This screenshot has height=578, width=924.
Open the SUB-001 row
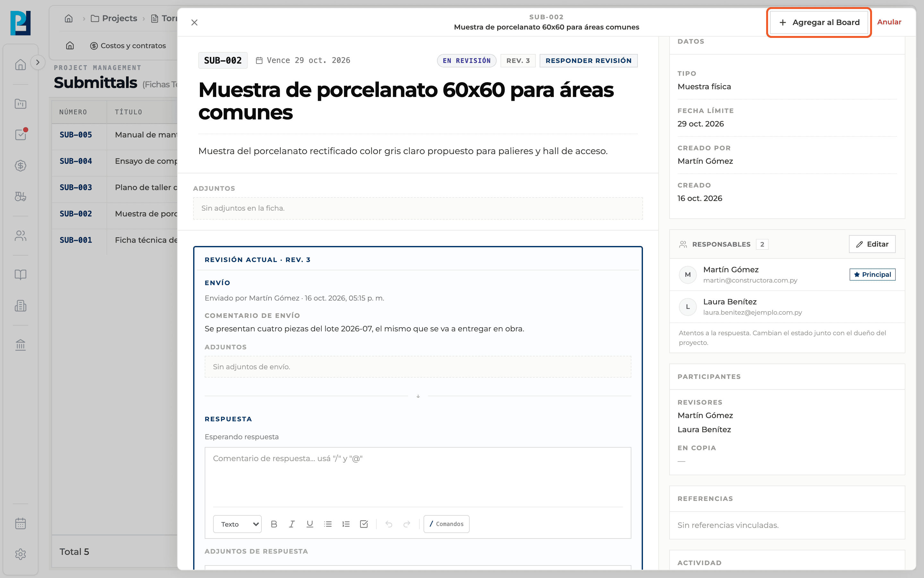[115, 240]
